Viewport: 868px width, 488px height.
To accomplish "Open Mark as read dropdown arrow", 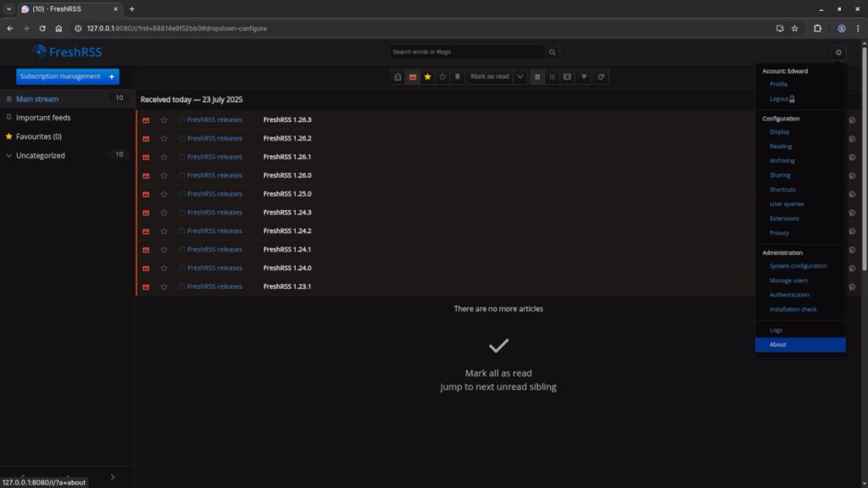I will point(520,77).
